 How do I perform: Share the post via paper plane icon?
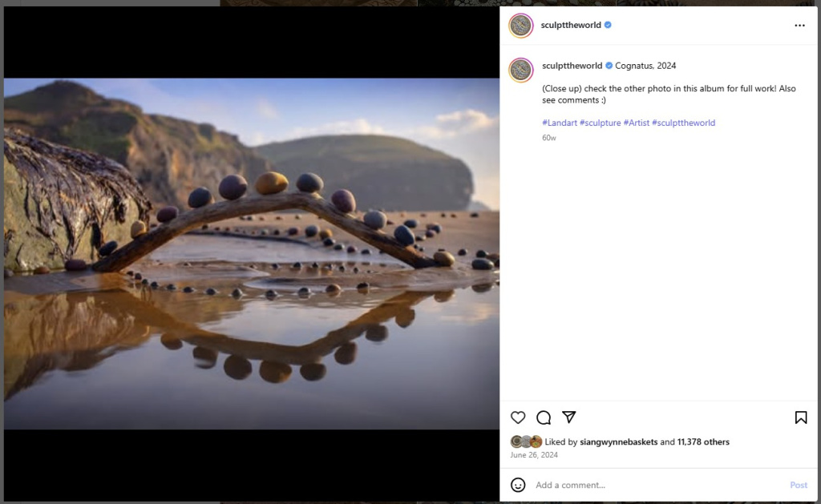pyautogui.click(x=569, y=417)
